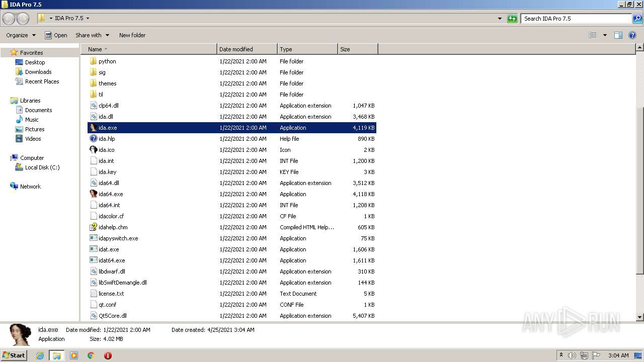Sort by the Name column header
The width and height of the screenshot is (644, 362).
pos(149,49)
